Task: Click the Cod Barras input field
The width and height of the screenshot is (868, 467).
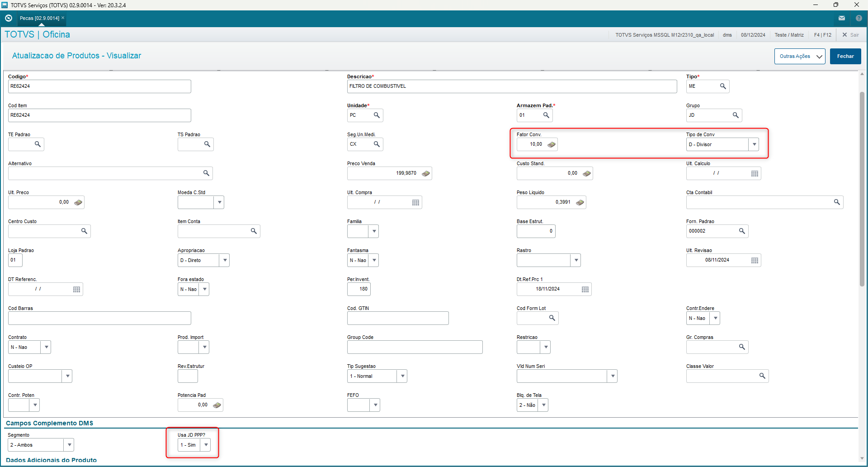Action: click(99, 318)
